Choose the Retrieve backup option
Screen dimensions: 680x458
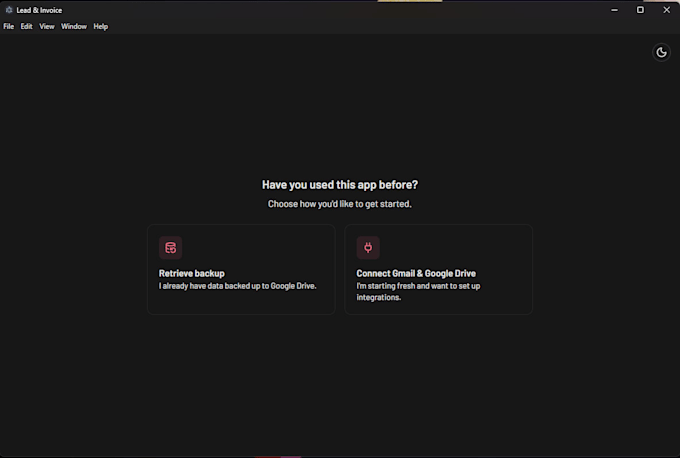241,269
